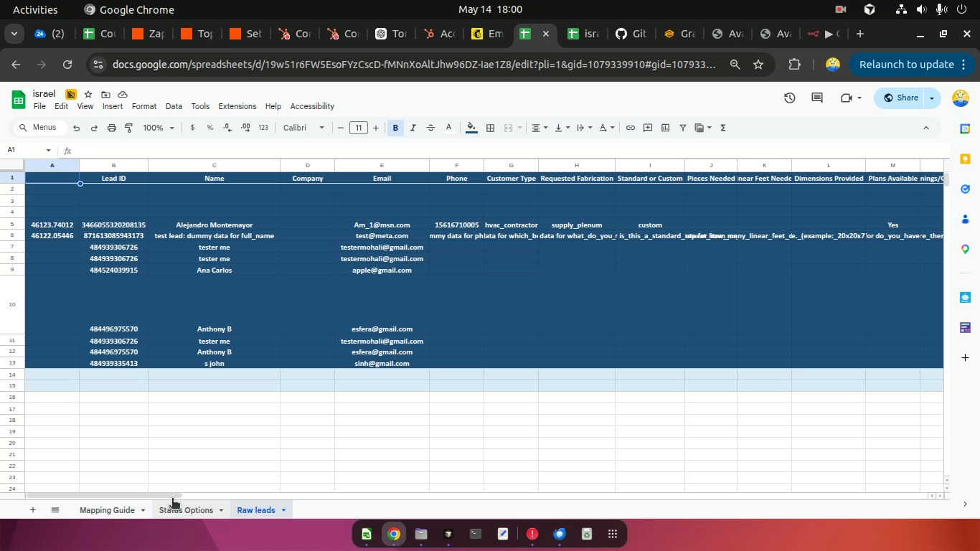The height and width of the screenshot is (551, 980).
Task: Print the spreadsheet using printer icon
Action: click(x=112, y=128)
